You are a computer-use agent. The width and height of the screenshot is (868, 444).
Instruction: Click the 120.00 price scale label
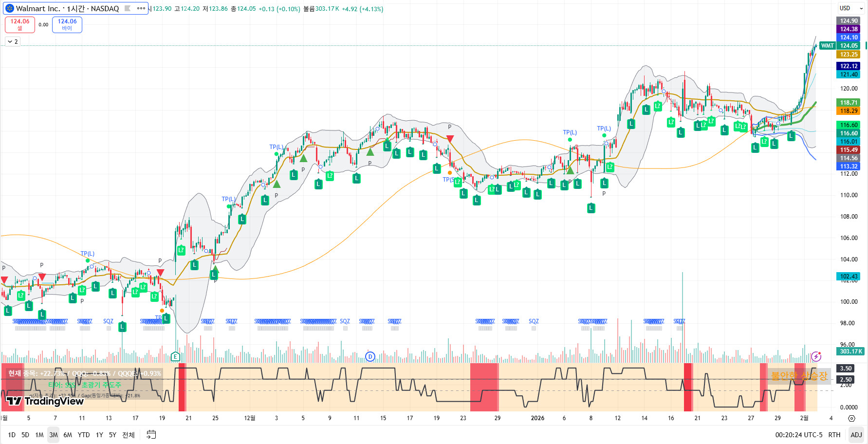[x=849, y=89]
